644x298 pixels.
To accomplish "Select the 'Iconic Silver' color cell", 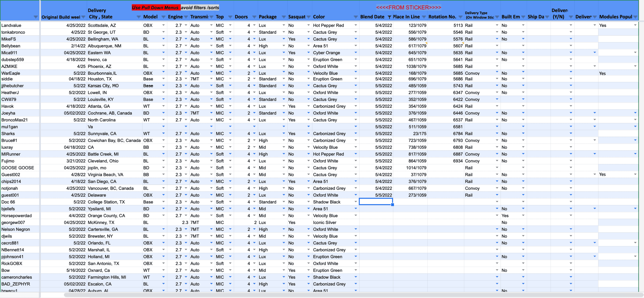I will (336, 222).
